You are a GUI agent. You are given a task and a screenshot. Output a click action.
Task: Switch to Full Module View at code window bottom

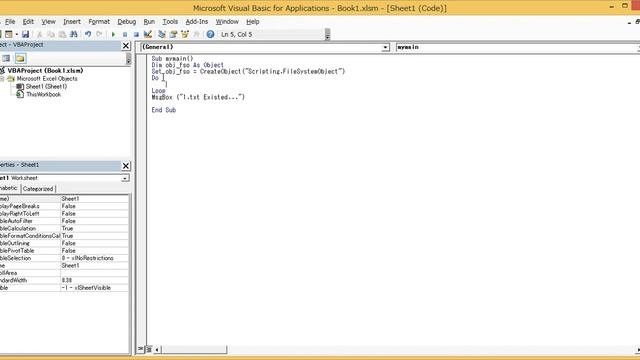[x=149, y=349]
